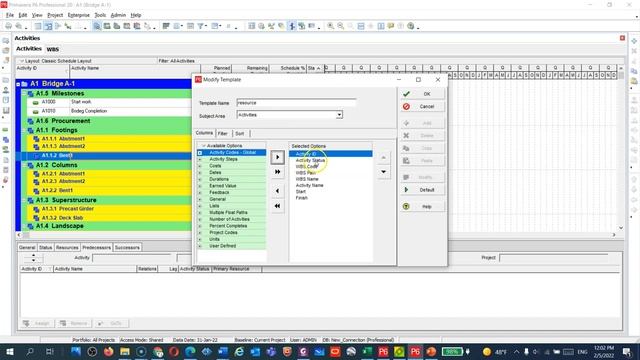Image resolution: width=640 pixels, height=360 pixels.
Task: Select Activity Status in Selected Options
Action: coord(310,160)
